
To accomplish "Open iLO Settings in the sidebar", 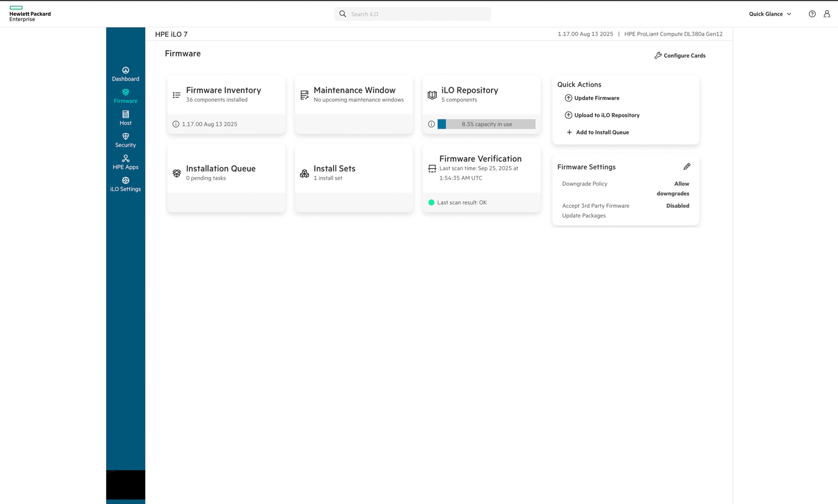I will pyautogui.click(x=126, y=184).
